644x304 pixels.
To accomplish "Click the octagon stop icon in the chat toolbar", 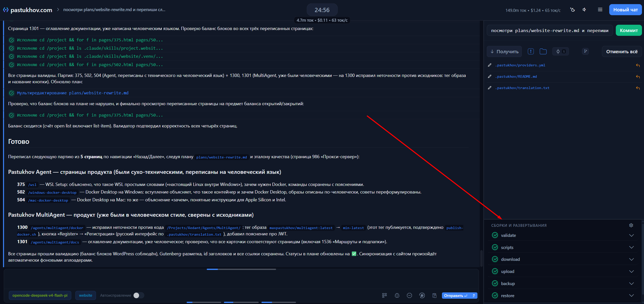I will pos(409,295).
